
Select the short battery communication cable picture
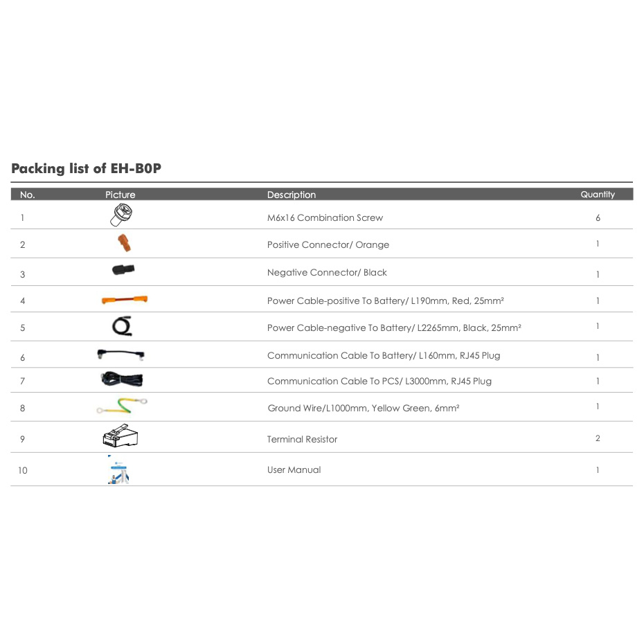(x=120, y=355)
